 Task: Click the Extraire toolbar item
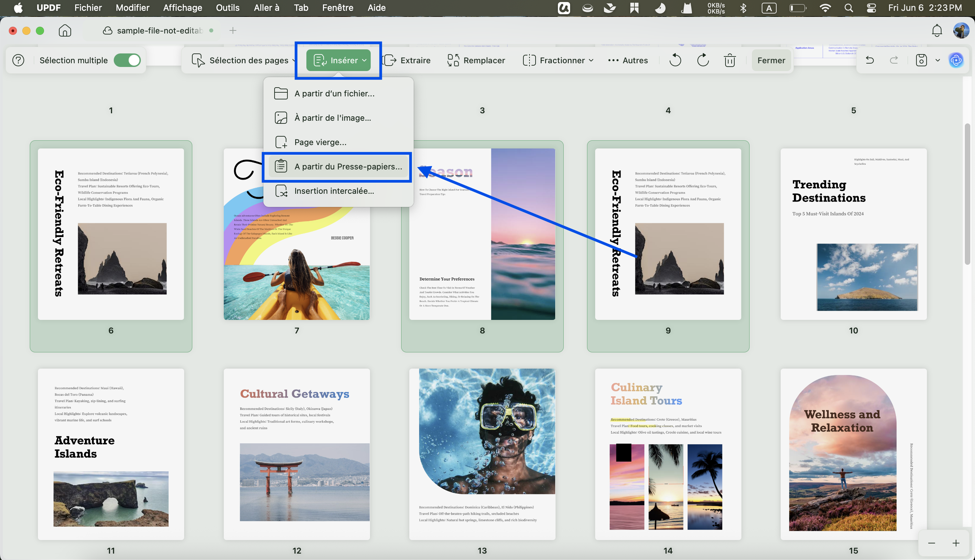pyautogui.click(x=407, y=61)
